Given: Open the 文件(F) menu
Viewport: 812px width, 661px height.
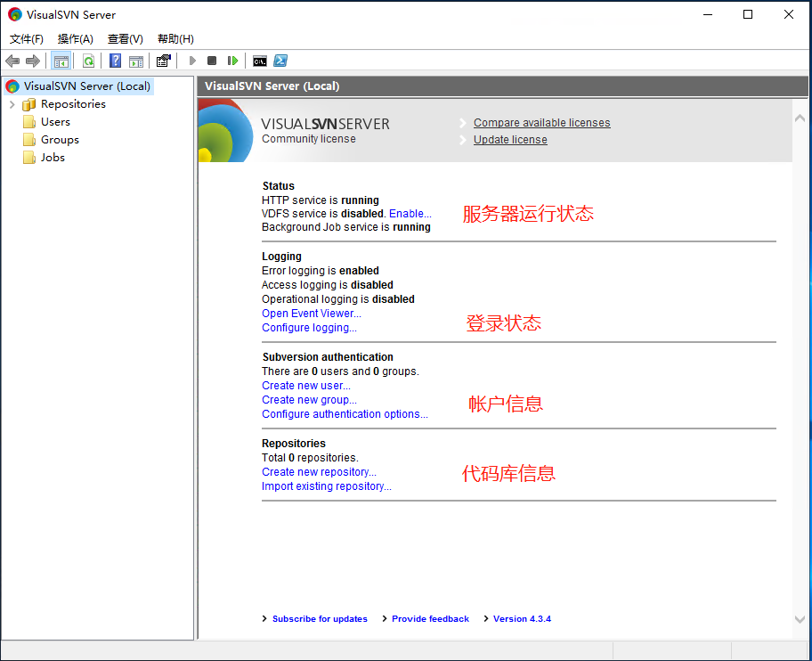Looking at the screenshot, I should click(27, 39).
